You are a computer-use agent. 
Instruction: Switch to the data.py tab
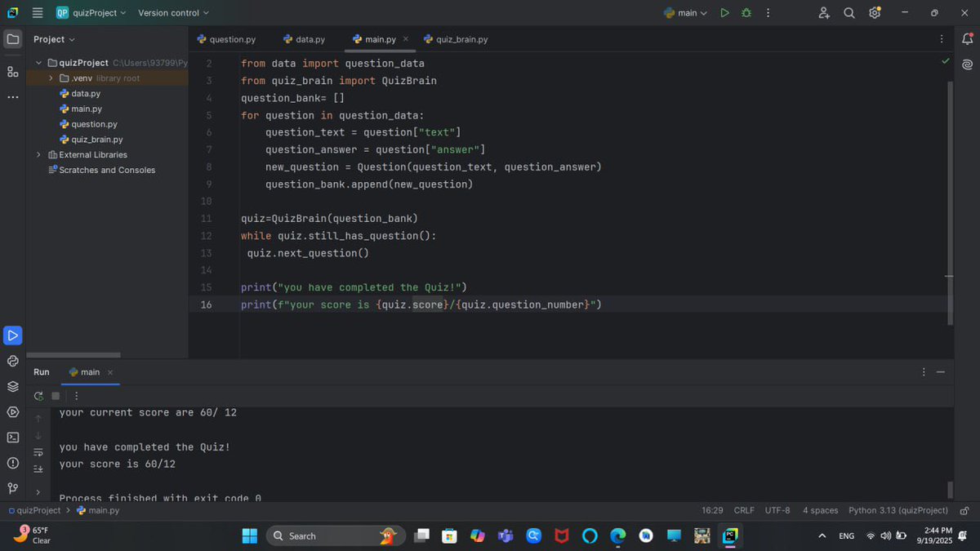304,39
